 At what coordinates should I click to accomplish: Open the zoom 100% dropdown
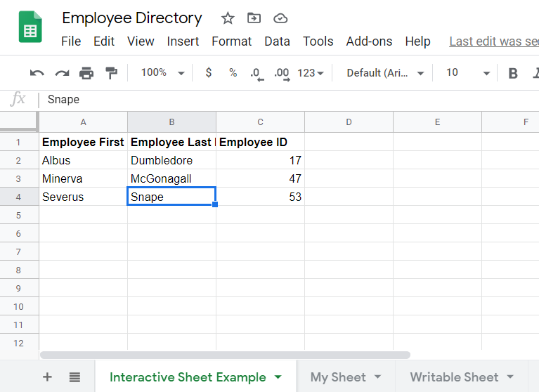[x=162, y=73]
